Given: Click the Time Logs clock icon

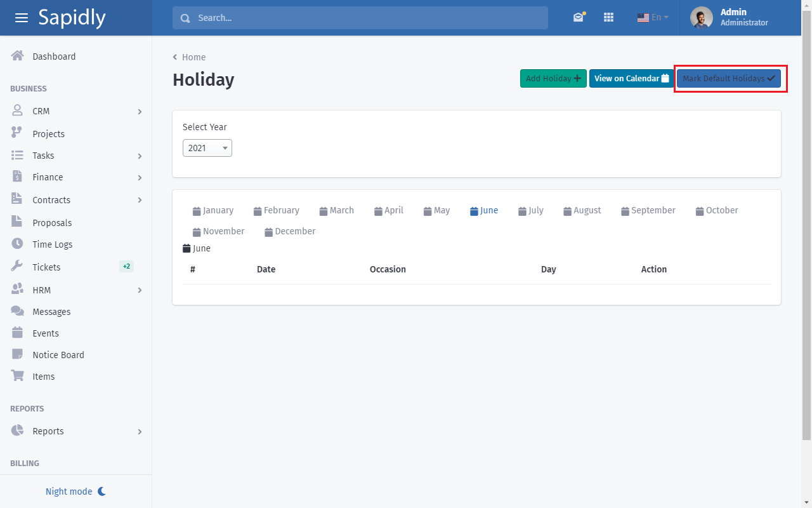Looking at the screenshot, I should 18,244.
